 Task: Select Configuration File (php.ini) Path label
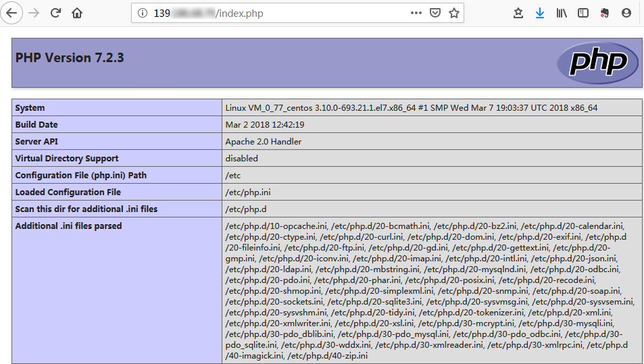coord(81,175)
